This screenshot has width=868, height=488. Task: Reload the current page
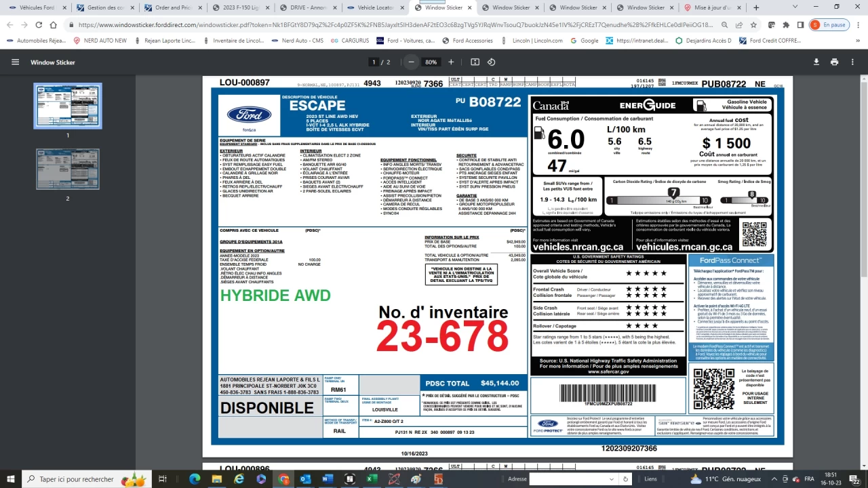coord(39,25)
